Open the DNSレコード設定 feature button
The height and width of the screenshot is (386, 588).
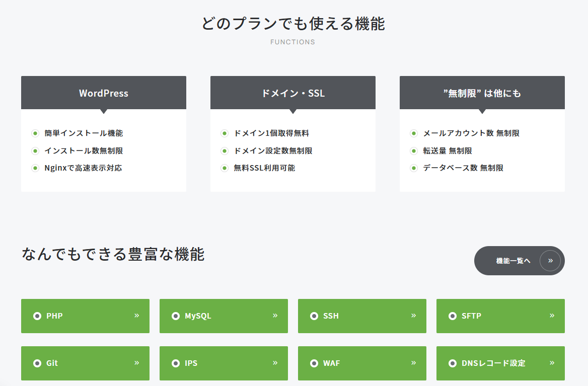[500, 363]
